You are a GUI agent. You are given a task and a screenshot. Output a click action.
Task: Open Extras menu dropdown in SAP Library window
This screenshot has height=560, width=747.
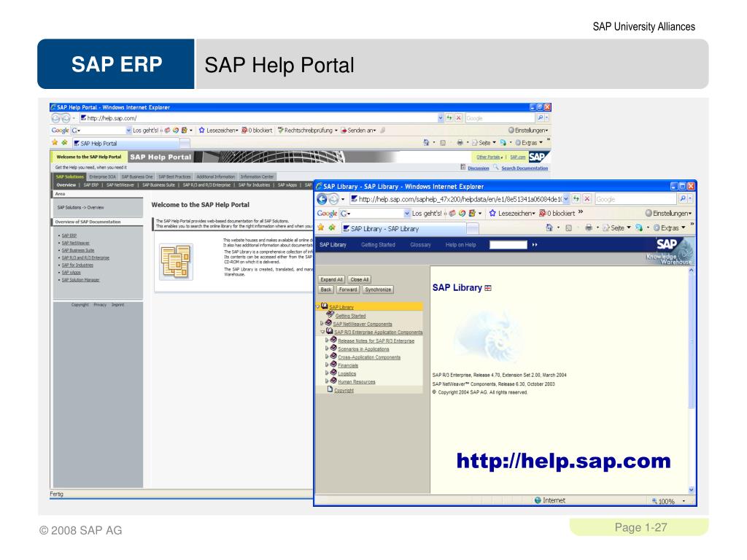click(x=683, y=227)
